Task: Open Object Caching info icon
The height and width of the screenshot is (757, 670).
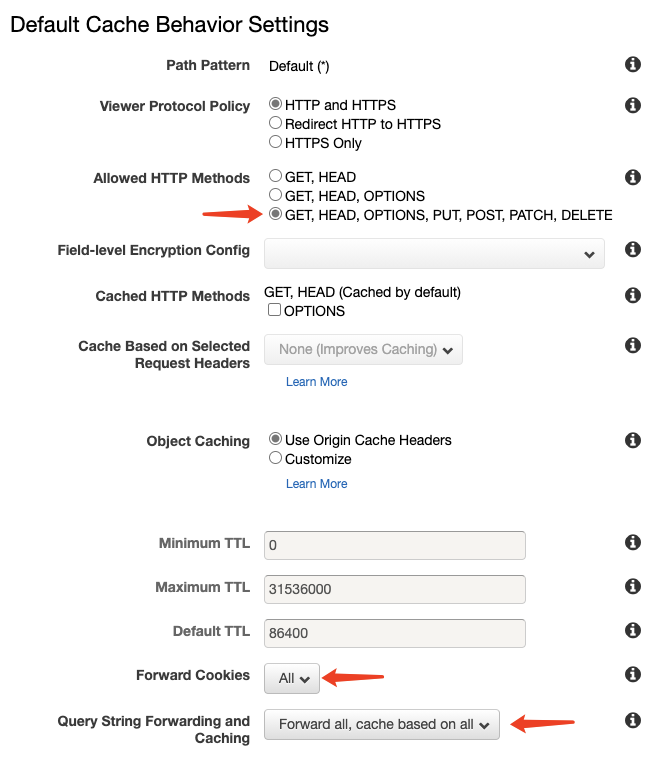Action: point(632,440)
